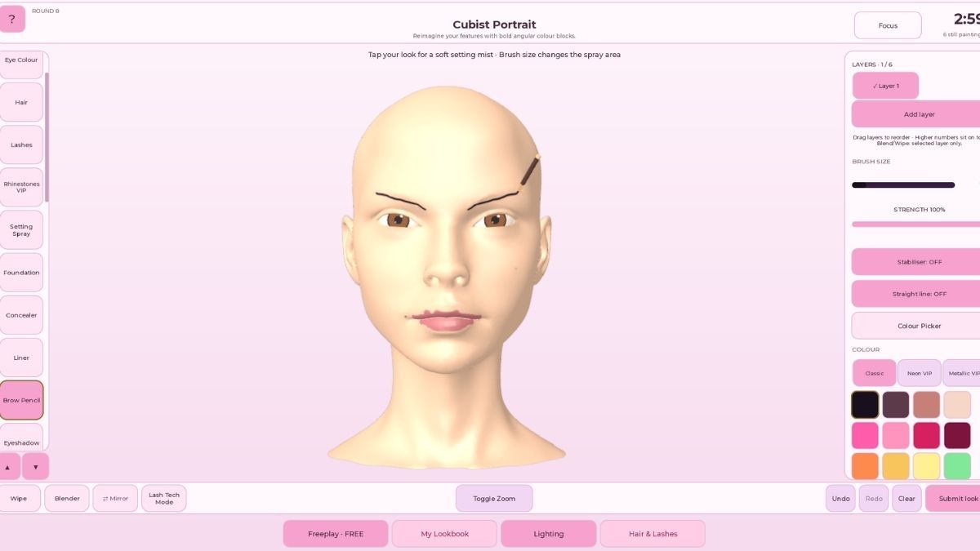This screenshot has height=551, width=980.
Task: Select the burgundy colour swatch
Action: click(x=957, y=435)
